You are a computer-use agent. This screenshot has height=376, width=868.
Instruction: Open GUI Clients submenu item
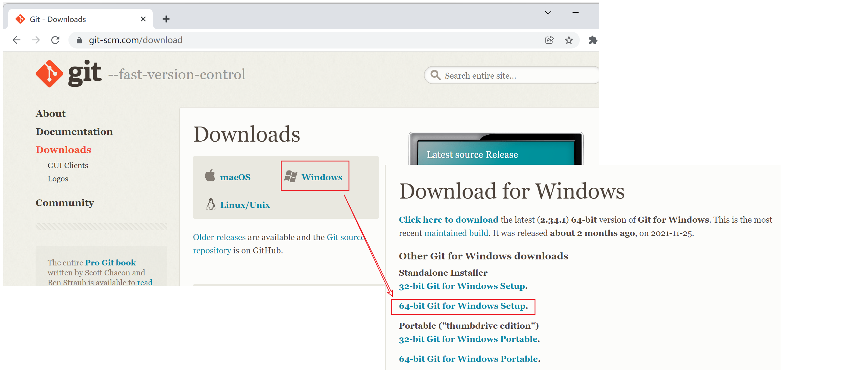click(68, 165)
